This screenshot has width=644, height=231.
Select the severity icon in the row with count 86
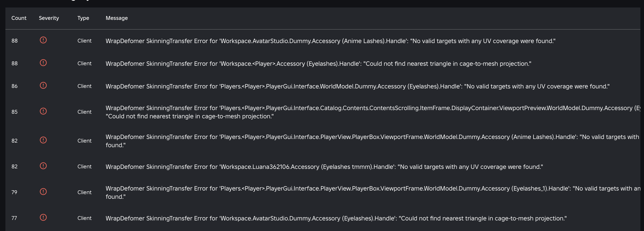pyautogui.click(x=43, y=86)
